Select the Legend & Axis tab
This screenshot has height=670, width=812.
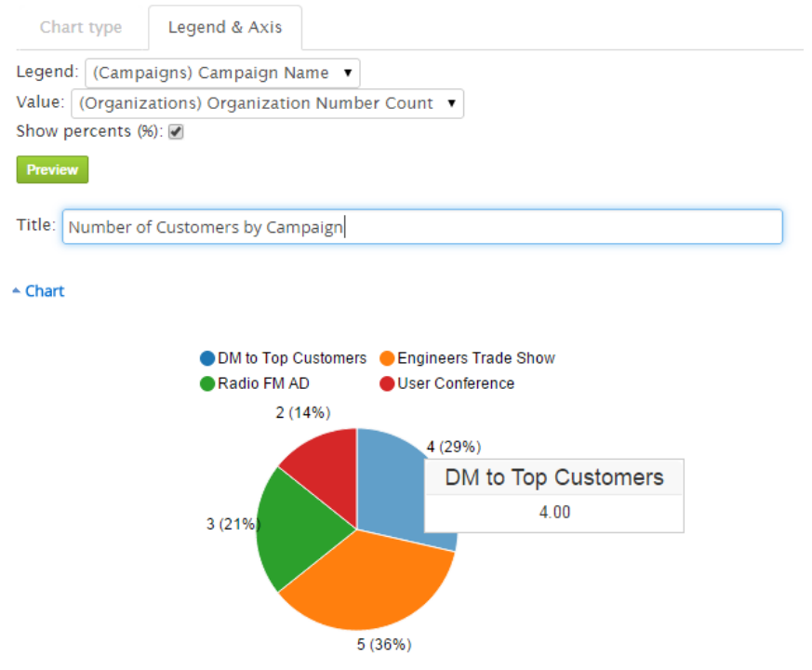224,27
